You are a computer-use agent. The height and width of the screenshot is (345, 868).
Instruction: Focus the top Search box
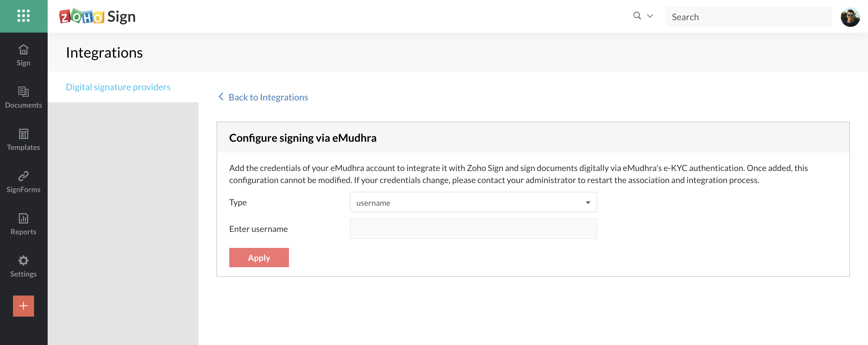[x=748, y=17]
